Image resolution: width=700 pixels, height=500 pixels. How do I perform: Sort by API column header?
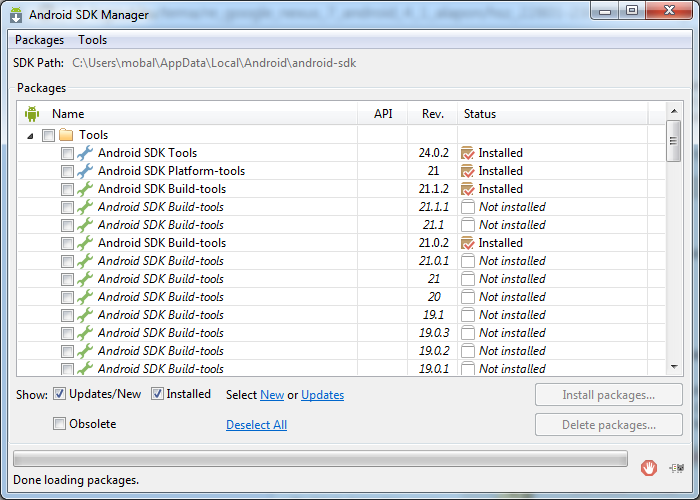(383, 114)
